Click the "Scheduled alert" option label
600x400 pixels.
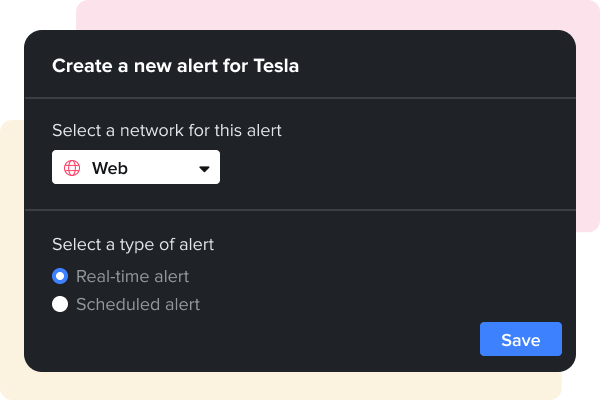tap(138, 304)
